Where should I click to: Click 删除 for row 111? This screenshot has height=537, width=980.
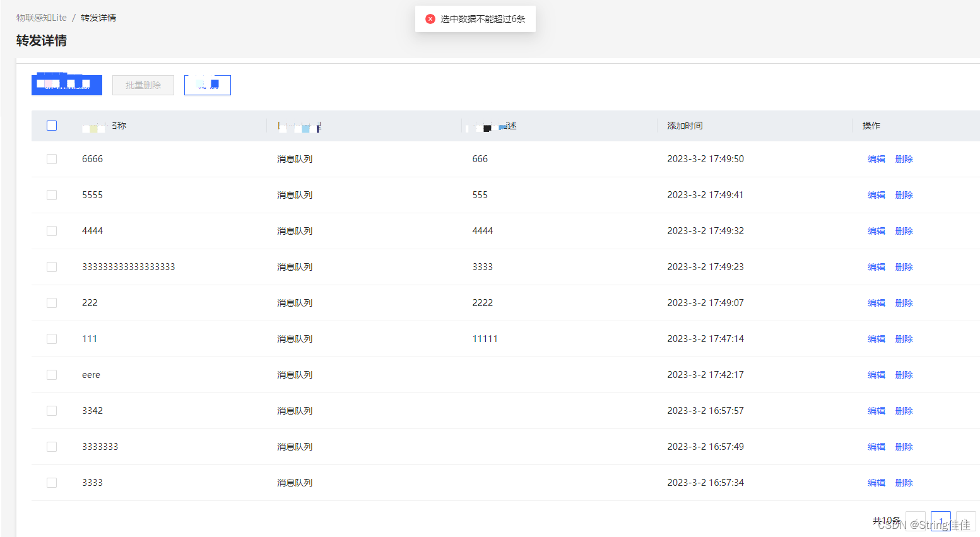(x=904, y=339)
